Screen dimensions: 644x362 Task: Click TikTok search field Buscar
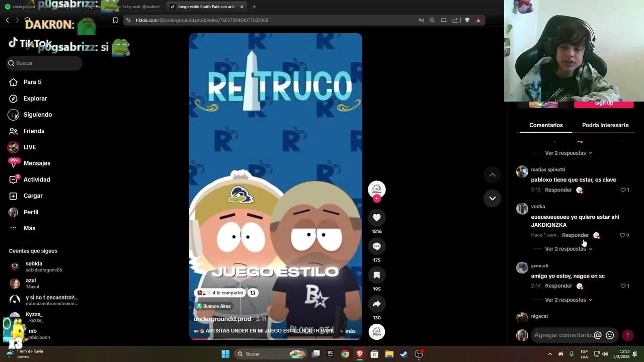44,63
